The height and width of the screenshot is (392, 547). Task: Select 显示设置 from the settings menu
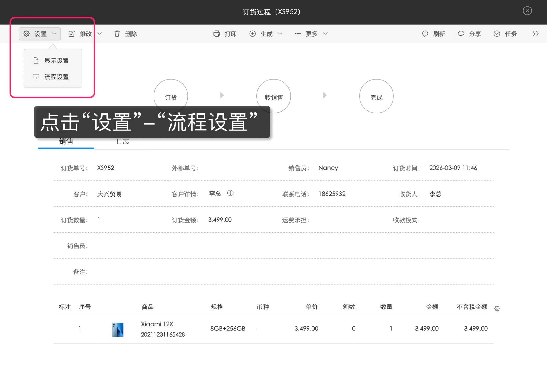point(56,60)
